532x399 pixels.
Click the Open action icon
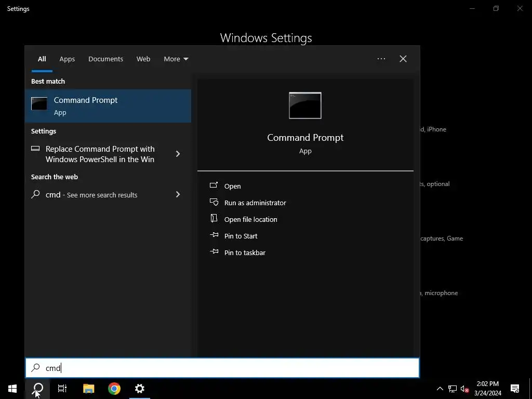click(x=214, y=185)
